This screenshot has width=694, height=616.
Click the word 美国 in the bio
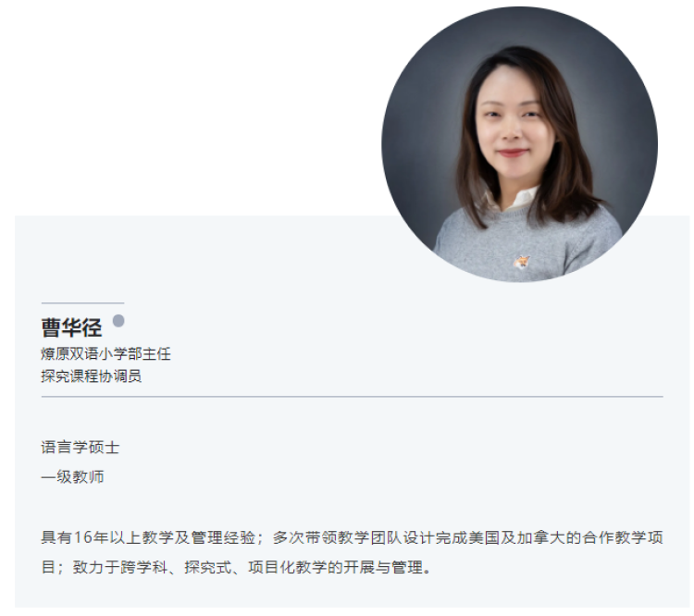pyautogui.click(x=484, y=537)
